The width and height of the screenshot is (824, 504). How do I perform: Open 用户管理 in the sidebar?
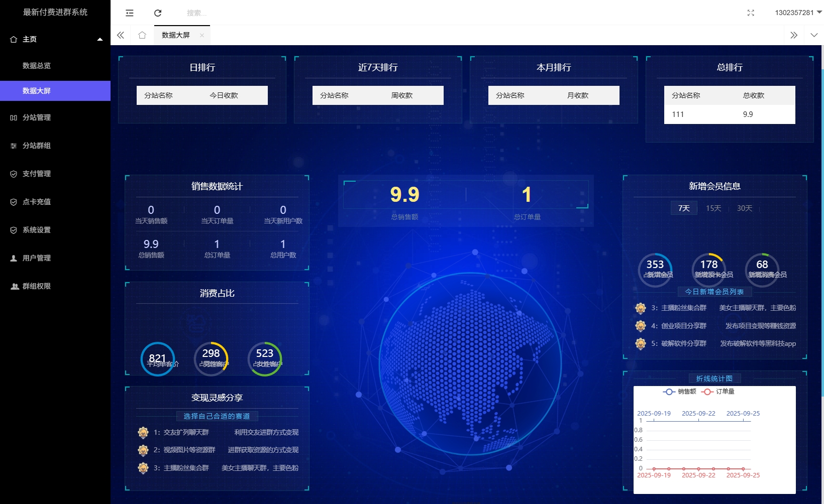tap(37, 258)
